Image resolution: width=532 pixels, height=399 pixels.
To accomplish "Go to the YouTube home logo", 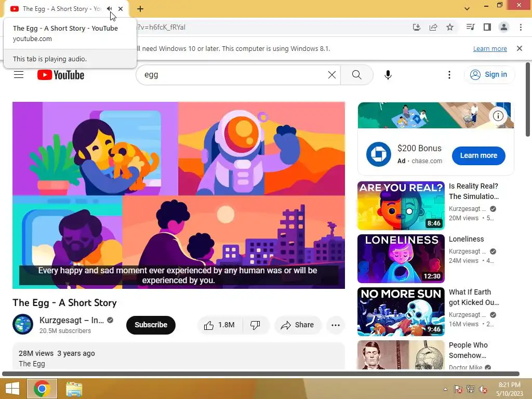I will point(61,75).
